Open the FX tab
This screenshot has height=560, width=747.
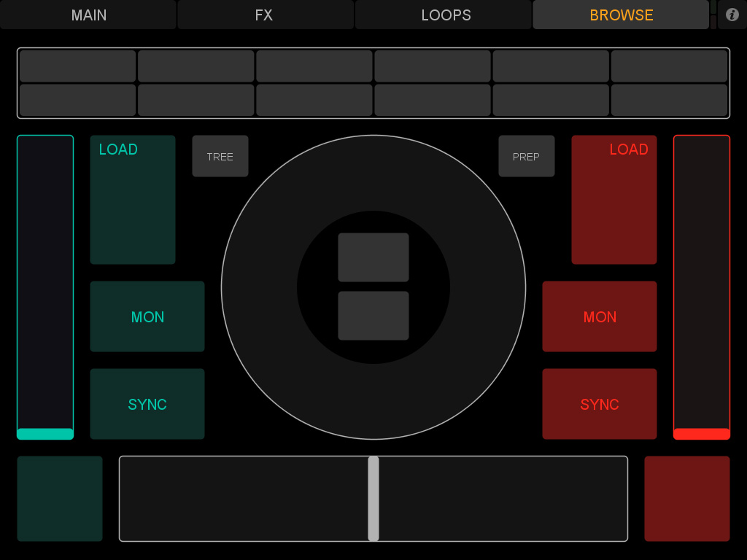tap(265, 15)
